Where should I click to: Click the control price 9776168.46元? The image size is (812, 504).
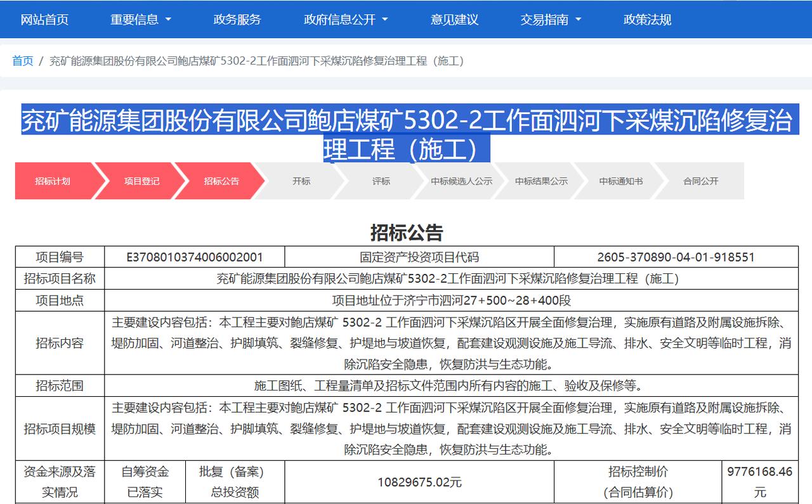tap(760, 482)
